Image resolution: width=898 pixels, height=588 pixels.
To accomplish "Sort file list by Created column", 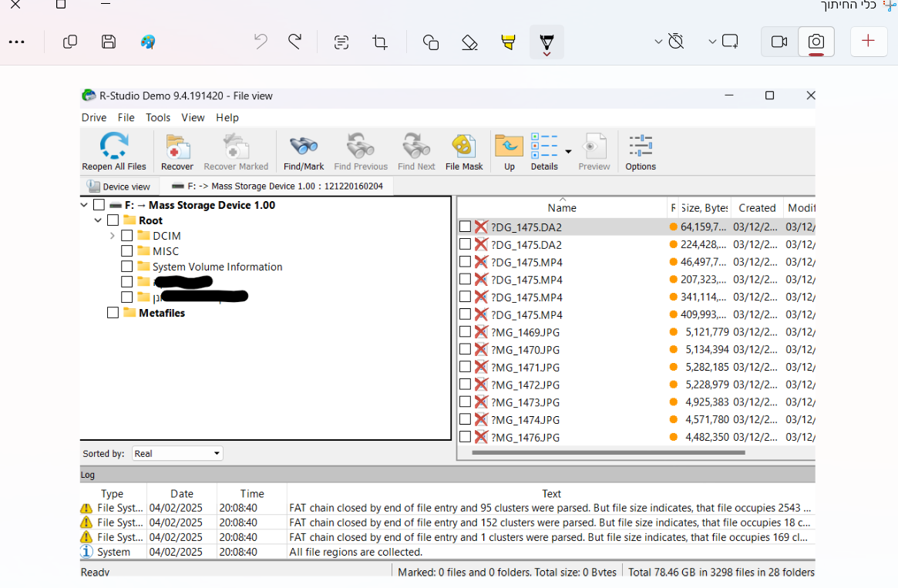I will click(757, 208).
